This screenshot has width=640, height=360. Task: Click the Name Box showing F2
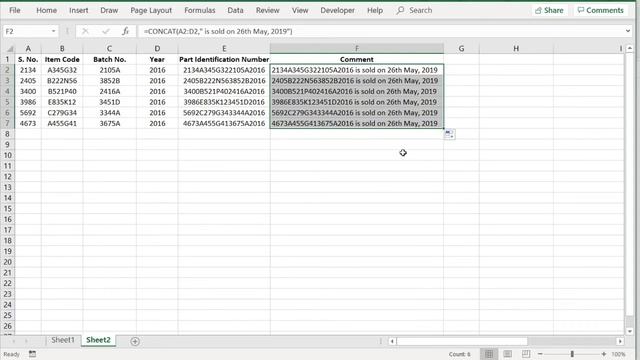tap(27, 31)
